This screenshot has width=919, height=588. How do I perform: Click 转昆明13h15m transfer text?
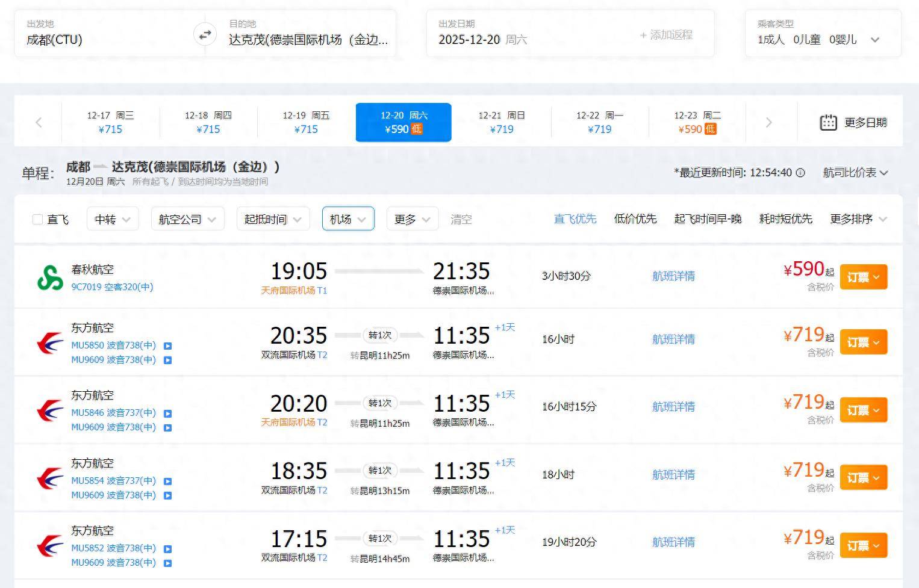pos(380,491)
